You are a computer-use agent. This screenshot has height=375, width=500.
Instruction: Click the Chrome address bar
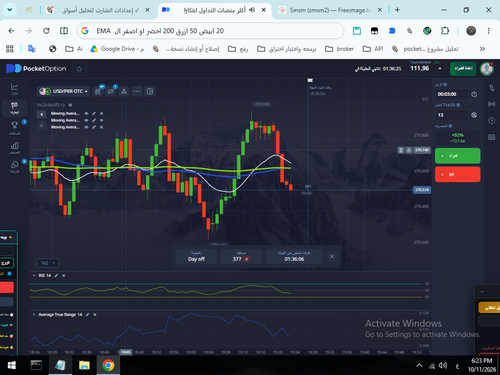(210, 31)
